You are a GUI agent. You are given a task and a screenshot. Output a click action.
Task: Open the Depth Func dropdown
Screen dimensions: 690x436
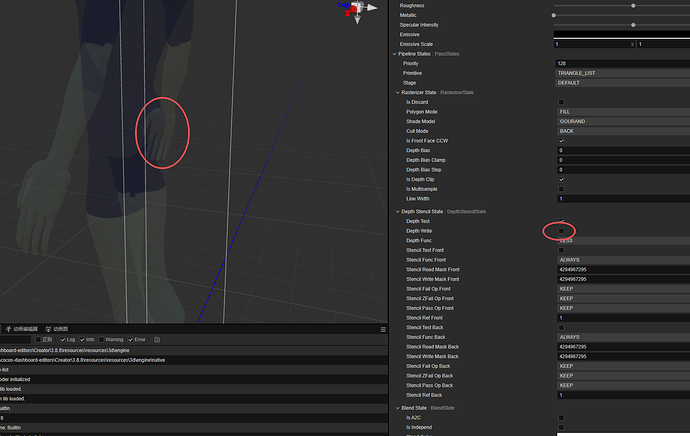point(624,241)
